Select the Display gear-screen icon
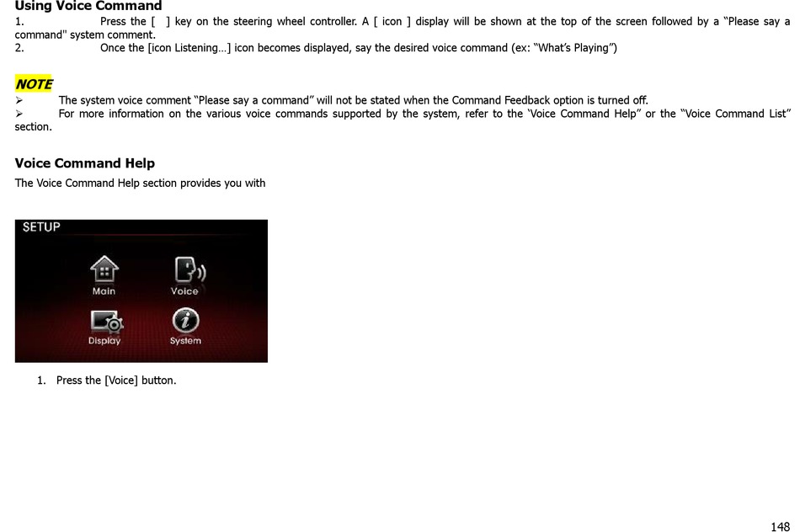Screen dimensions: 800x532 [106, 322]
